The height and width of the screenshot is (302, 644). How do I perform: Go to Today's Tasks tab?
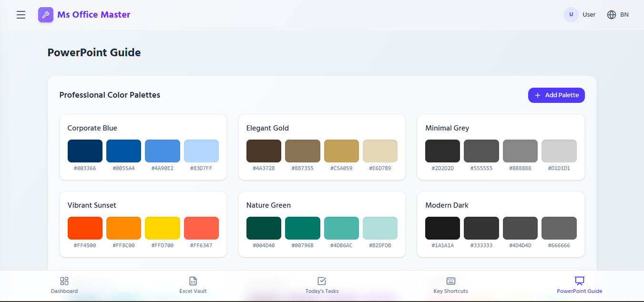pos(322,285)
